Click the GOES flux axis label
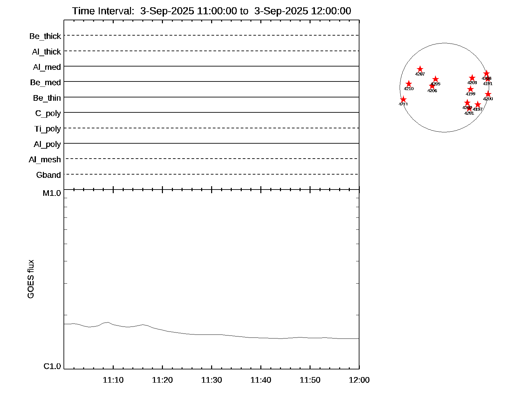532x399 pixels. (31, 279)
